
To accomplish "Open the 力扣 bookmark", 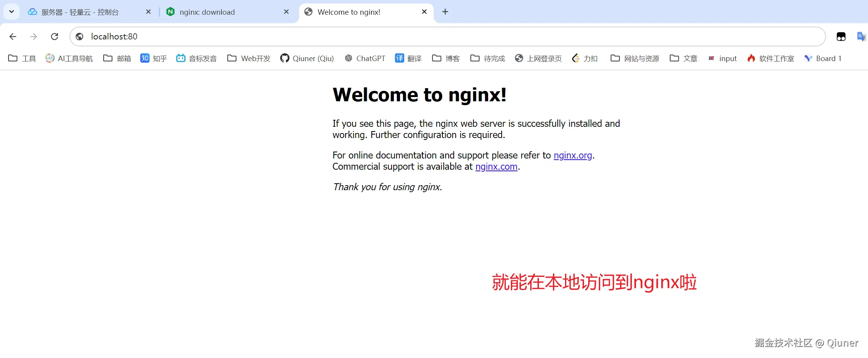I will click(x=585, y=58).
